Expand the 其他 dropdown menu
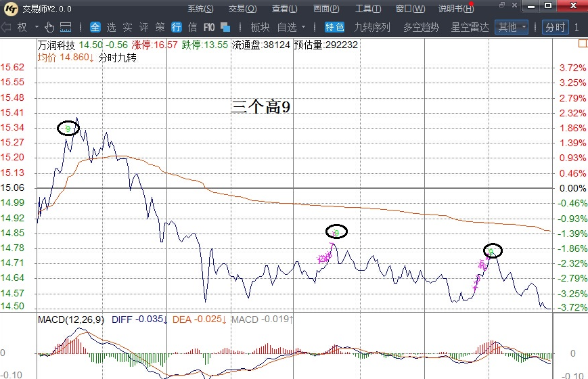The height and width of the screenshot is (379, 588). (x=512, y=27)
